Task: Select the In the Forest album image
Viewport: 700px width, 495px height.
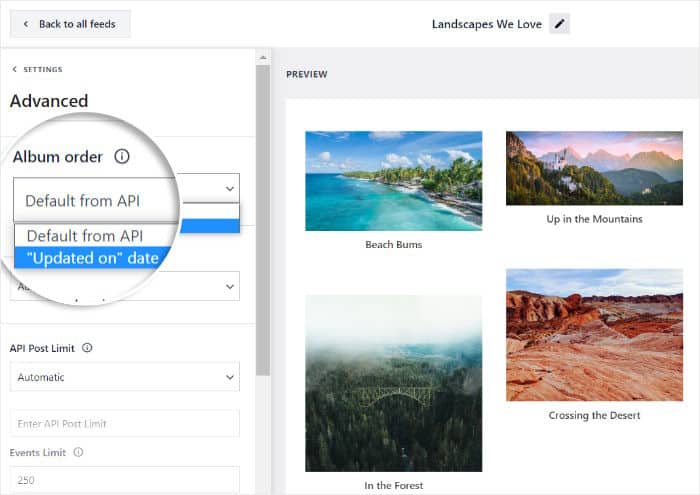Action: (x=393, y=383)
